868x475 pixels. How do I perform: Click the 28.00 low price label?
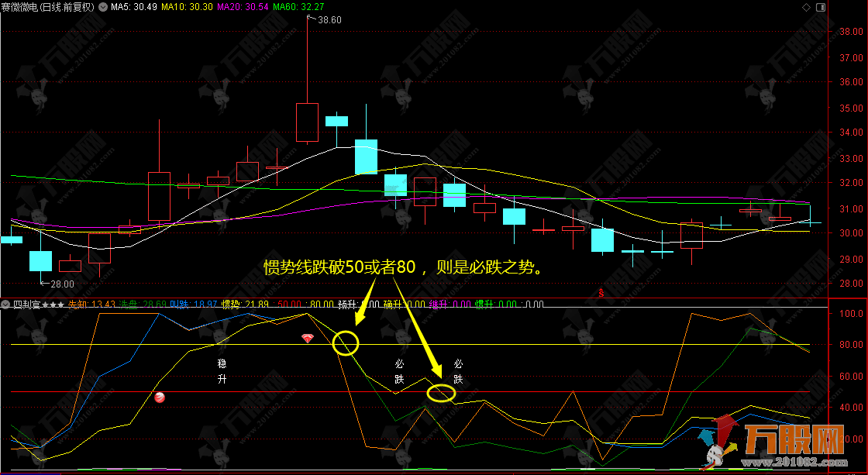(x=62, y=284)
